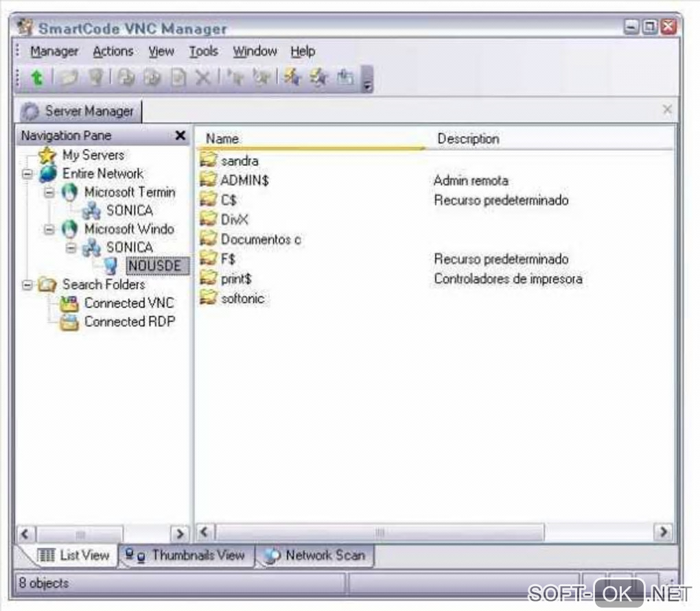This screenshot has height=611, width=700.
Task: Click the ADMIN$ share folder icon
Action: pyautogui.click(x=208, y=179)
